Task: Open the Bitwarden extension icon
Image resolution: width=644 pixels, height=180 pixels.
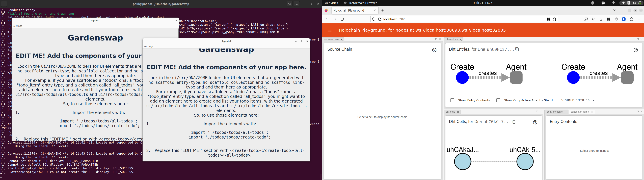Action: click(624, 19)
